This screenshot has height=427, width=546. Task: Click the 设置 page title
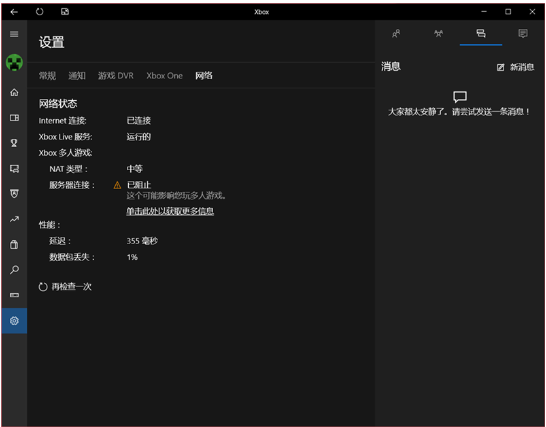pyautogui.click(x=52, y=42)
